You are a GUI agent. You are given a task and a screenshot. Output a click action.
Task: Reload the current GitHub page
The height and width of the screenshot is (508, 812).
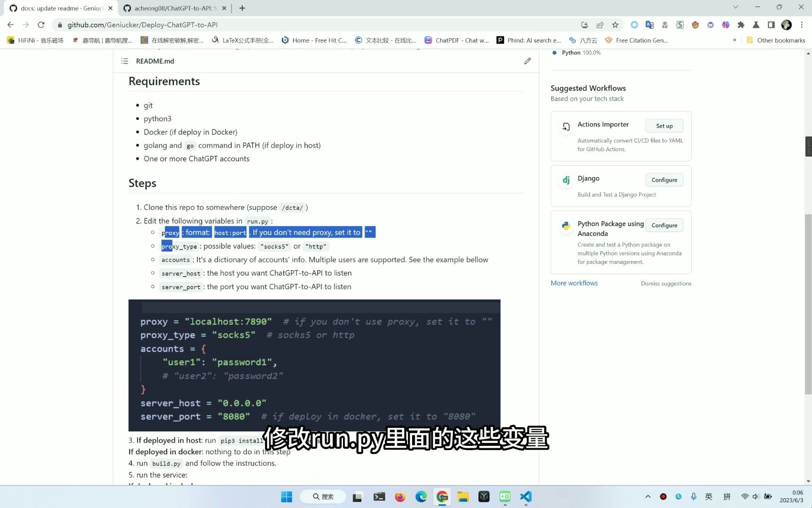tap(41, 25)
